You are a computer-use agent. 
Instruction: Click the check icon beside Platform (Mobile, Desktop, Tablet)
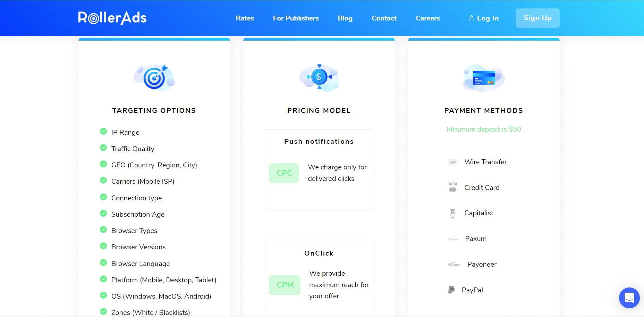pyautogui.click(x=103, y=279)
